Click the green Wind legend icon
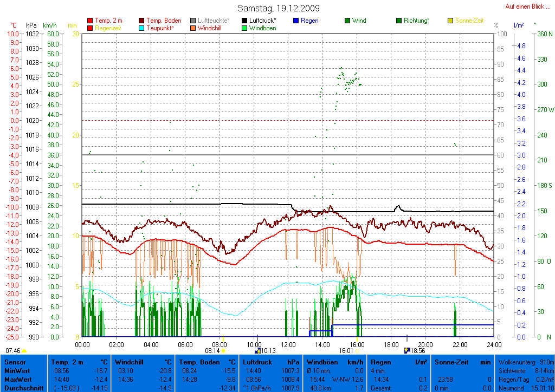Viewport: 555px width, 392px height. [x=347, y=21]
